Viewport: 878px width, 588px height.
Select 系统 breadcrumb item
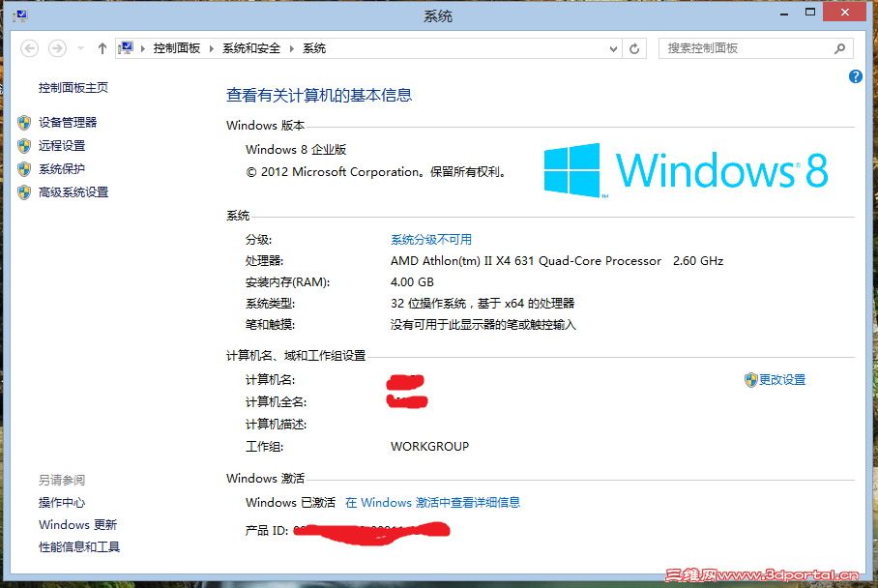pos(314,48)
